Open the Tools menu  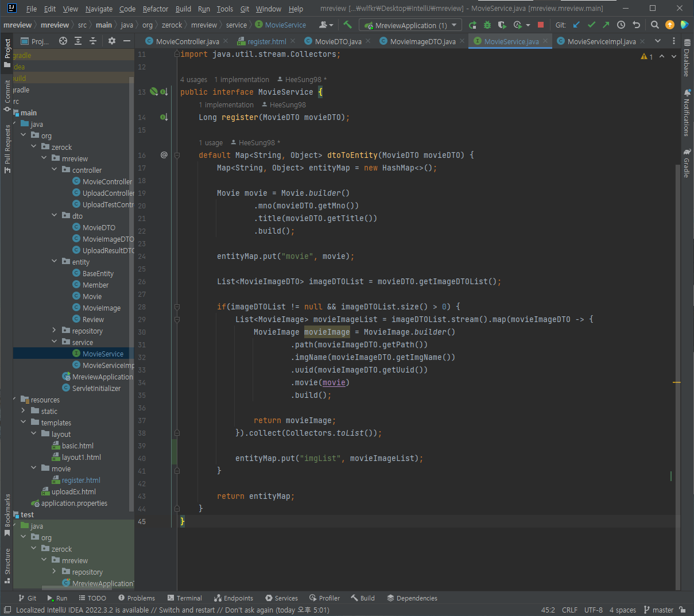tap(225, 9)
